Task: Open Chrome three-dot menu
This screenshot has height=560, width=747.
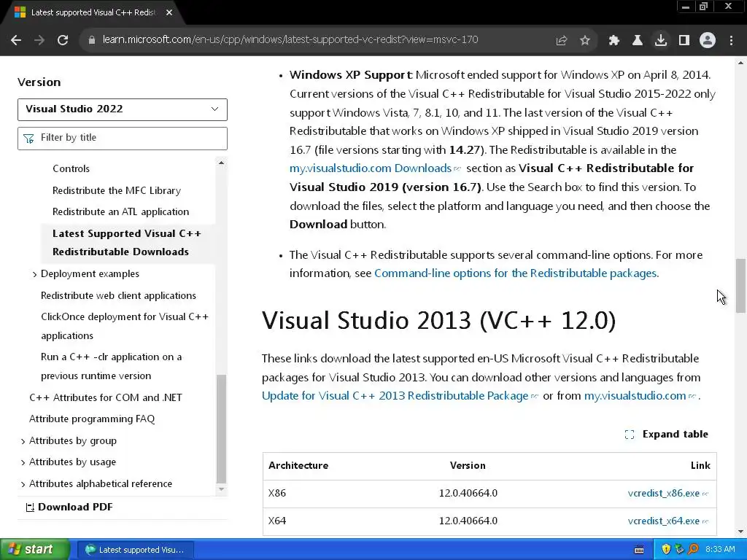Action: 731,40
